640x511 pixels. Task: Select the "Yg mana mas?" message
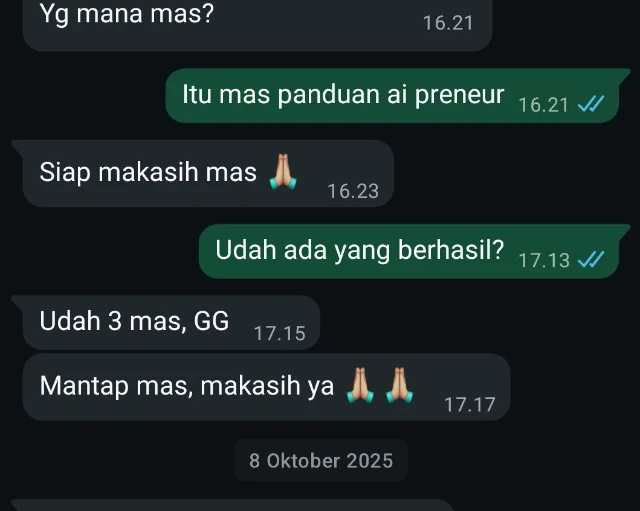click(258, 22)
